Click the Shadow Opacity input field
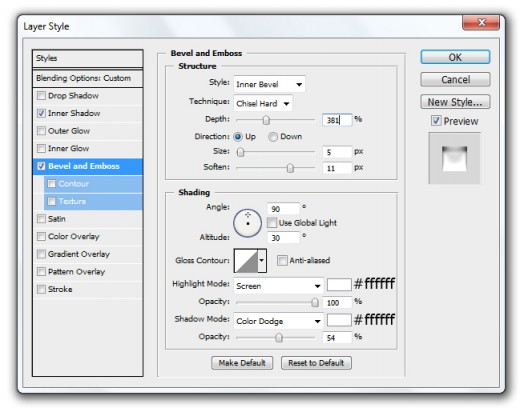The image size is (520, 408). 337,338
